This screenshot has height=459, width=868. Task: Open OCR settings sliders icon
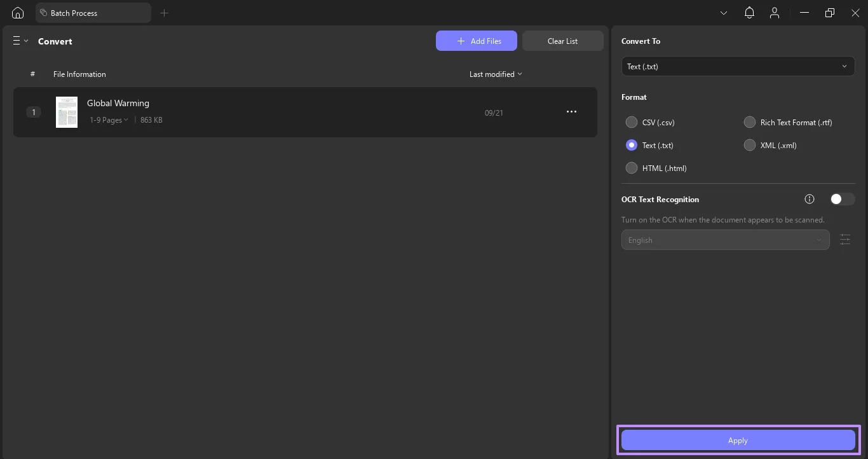844,240
